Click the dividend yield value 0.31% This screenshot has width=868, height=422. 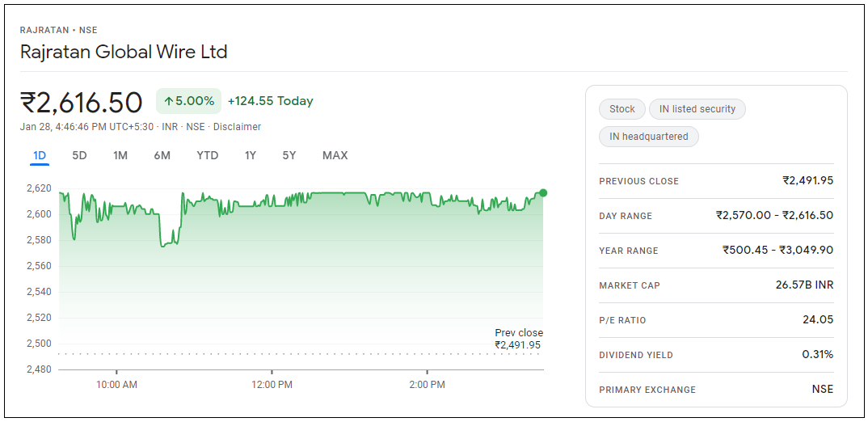point(818,354)
